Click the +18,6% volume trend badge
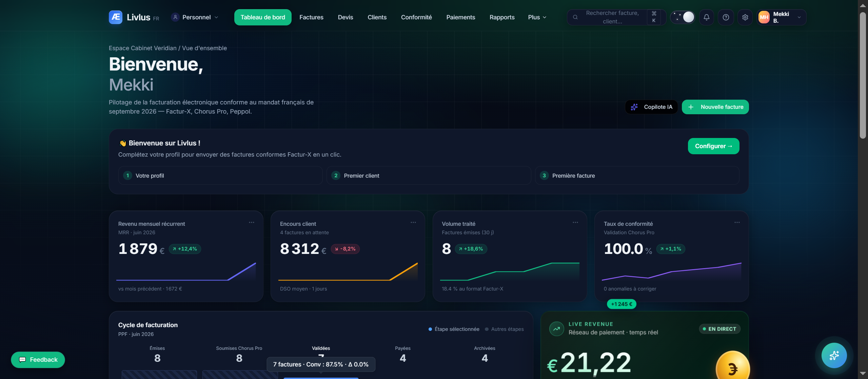This screenshot has height=379, width=868. [471, 249]
